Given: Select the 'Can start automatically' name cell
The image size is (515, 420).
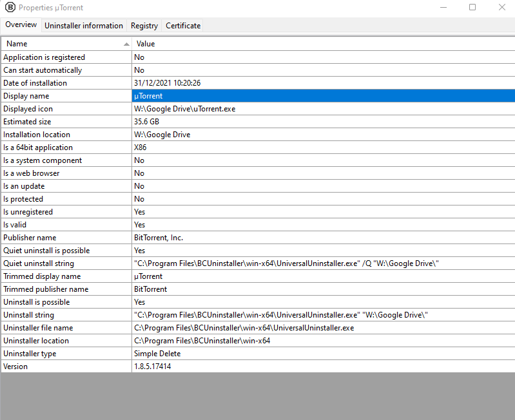Looking at the screenshot, I should pyautogui.click(x=66, y=70).
